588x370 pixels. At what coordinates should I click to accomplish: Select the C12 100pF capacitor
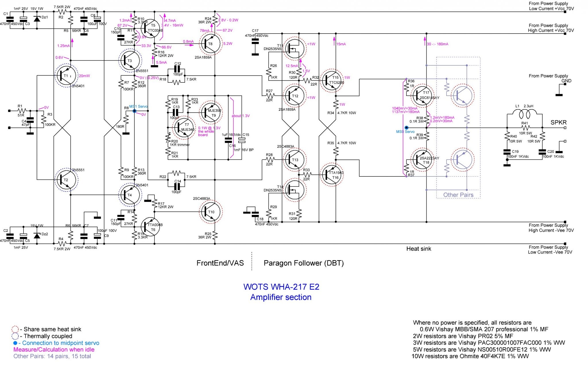176,69
